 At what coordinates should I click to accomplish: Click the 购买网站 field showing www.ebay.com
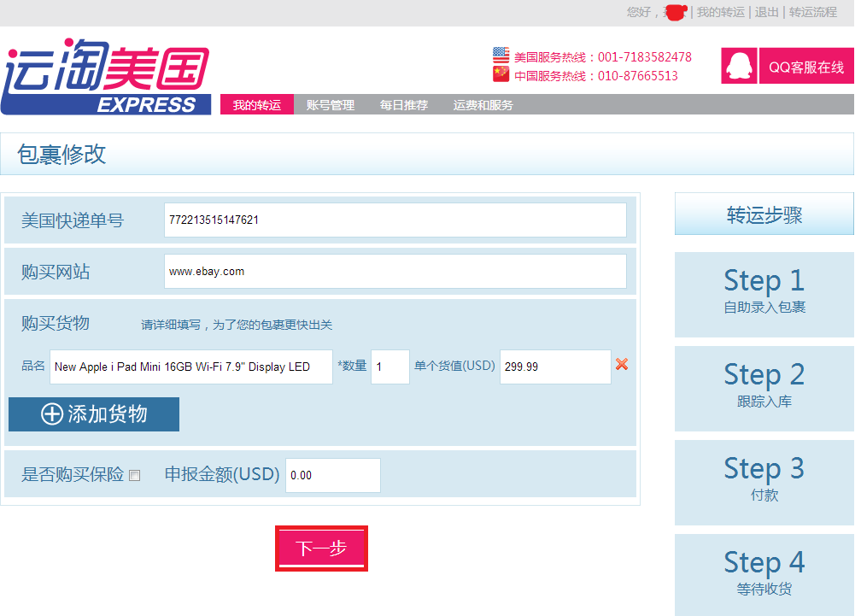395,271
